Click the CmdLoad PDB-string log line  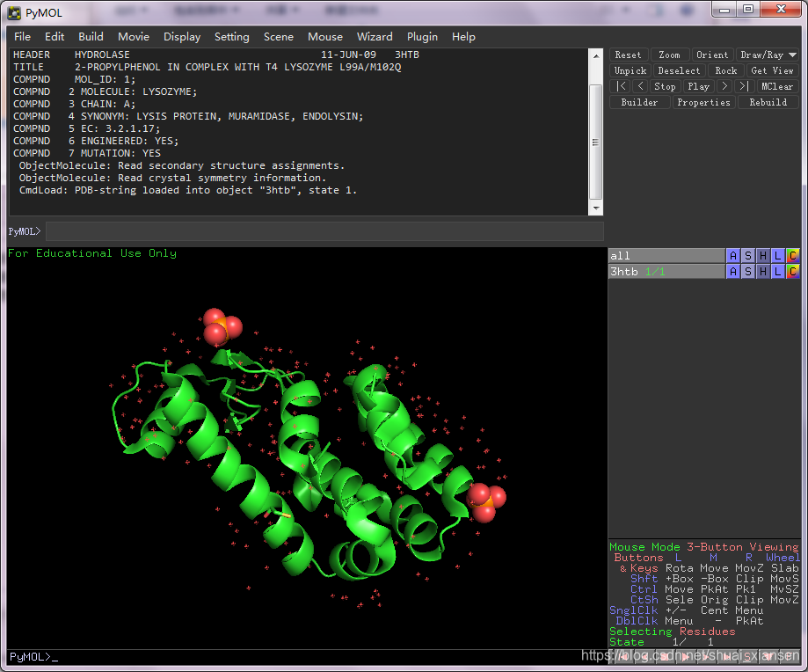point(187,190)
